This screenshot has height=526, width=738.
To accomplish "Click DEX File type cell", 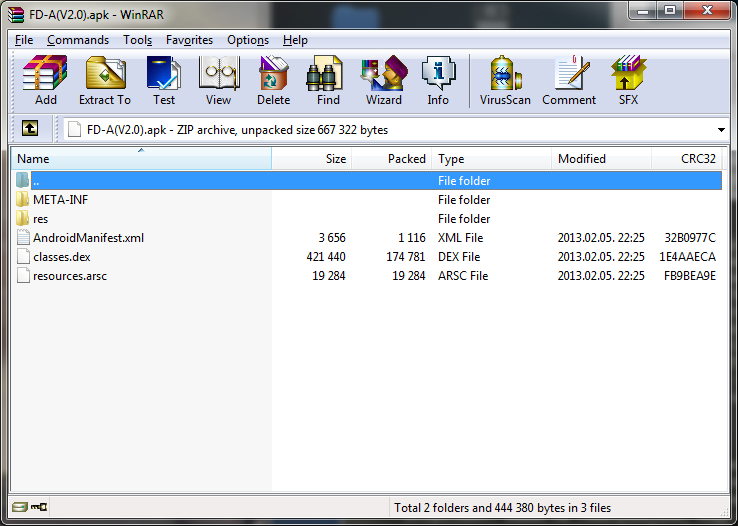I will [x=459, y=257].
